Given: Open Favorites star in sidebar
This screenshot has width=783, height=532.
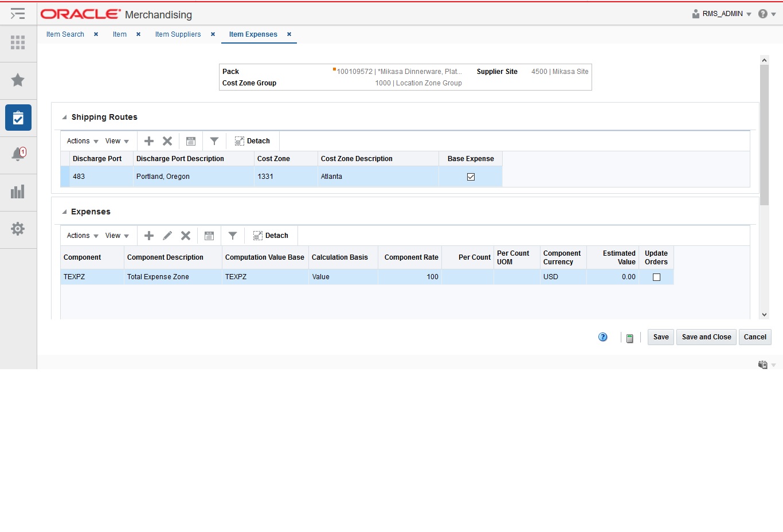Looking at the screenshot, I should click(x=18, y=80).
